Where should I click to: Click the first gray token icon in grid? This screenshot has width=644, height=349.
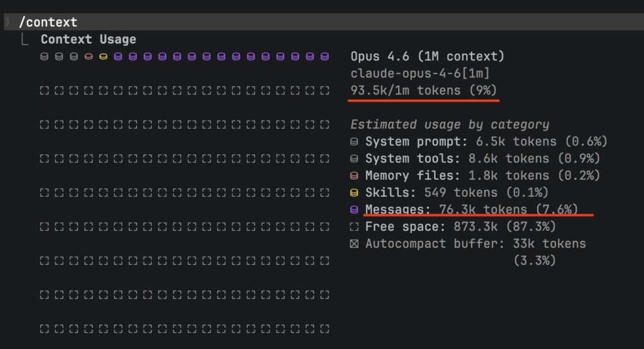tap(44, 57)
